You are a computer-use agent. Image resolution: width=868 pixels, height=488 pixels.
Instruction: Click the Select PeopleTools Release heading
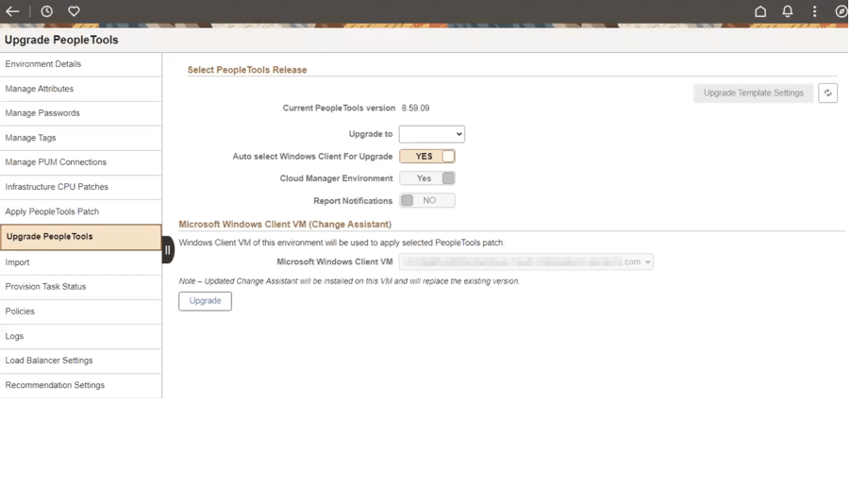click(x=247, y=70)
